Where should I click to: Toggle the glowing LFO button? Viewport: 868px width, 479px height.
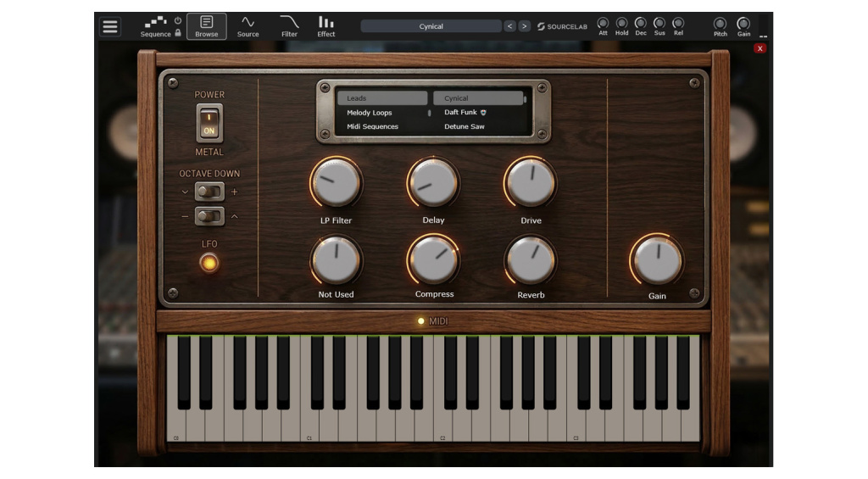point(209,263)
